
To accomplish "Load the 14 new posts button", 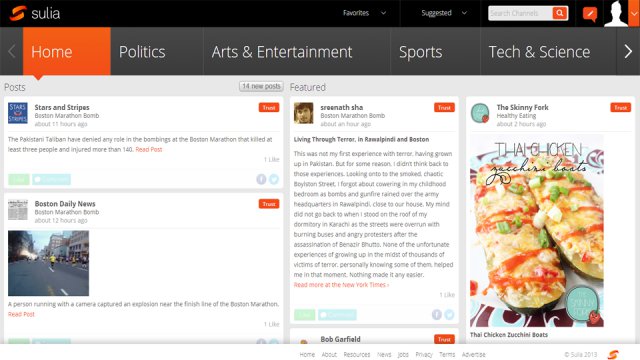I will point(261,86).
